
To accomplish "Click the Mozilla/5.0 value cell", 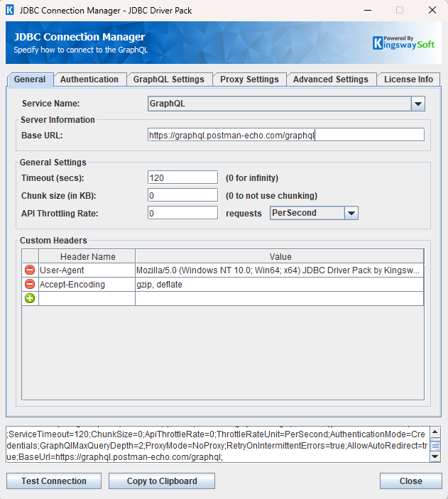I will point(279,270).
